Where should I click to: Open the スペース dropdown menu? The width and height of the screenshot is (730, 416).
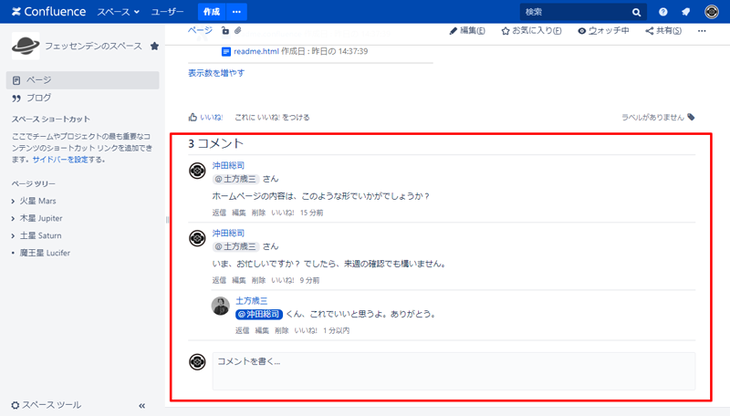[118, 12]
